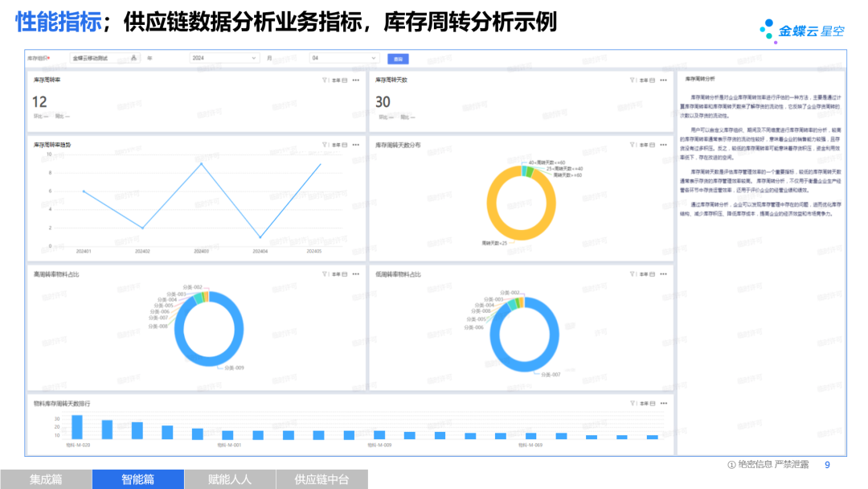The height and width of the screenshot is (489, 868).
Task: Click the page number 9
Action: tap(828, 465)
